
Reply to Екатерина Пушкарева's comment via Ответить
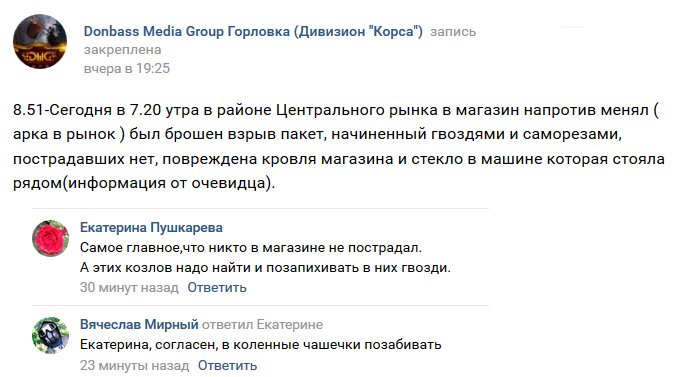point(217,288)
